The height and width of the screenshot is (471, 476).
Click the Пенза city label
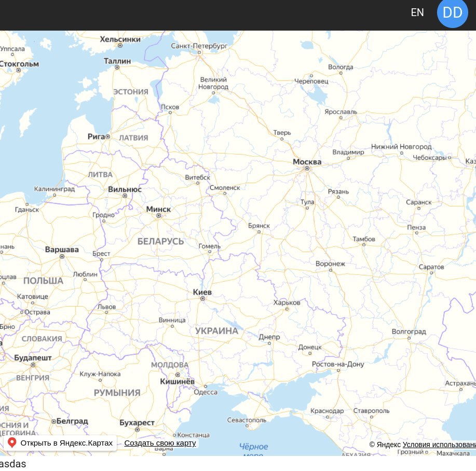point(416,228)
